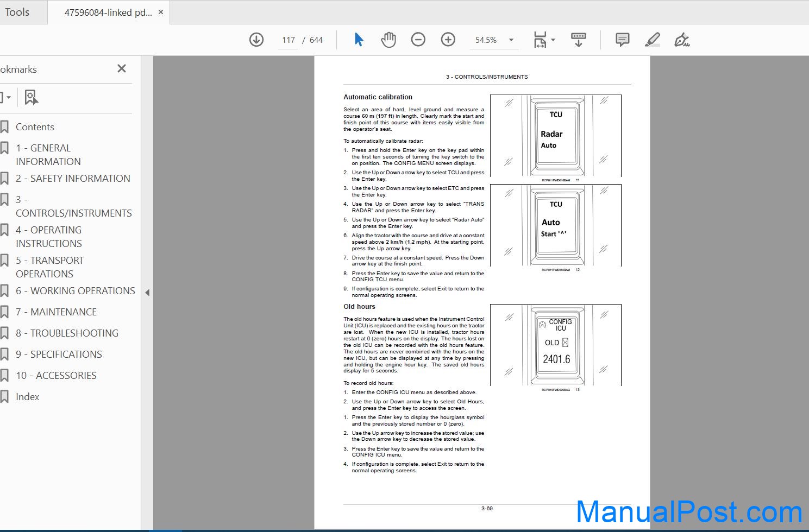Open the 9 - SPECIFICATIONS bookmark
The height and width of the screenshot is (532, 809).
(59, 354)
